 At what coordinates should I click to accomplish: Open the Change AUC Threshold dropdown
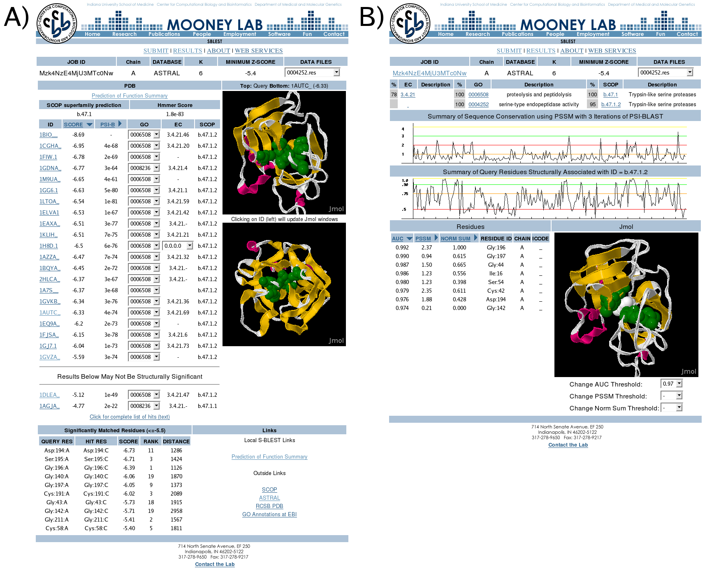click(x=672, y=384)
